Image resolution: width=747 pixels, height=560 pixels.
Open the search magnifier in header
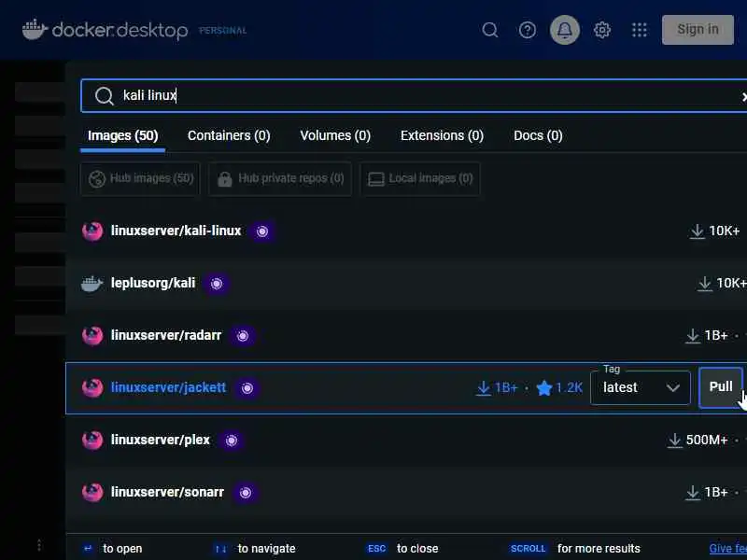coord(489,30)
